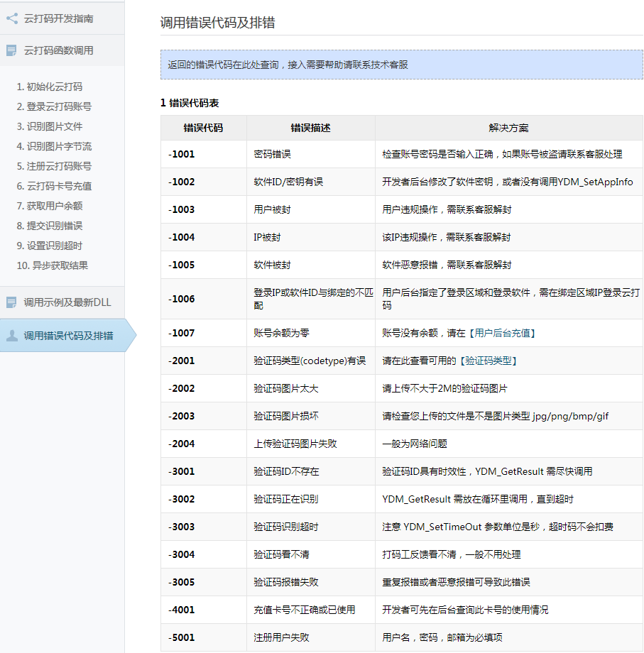Click the 一般为网络问题 solution cell
The image size is (644, 653).
pos(509,444)
